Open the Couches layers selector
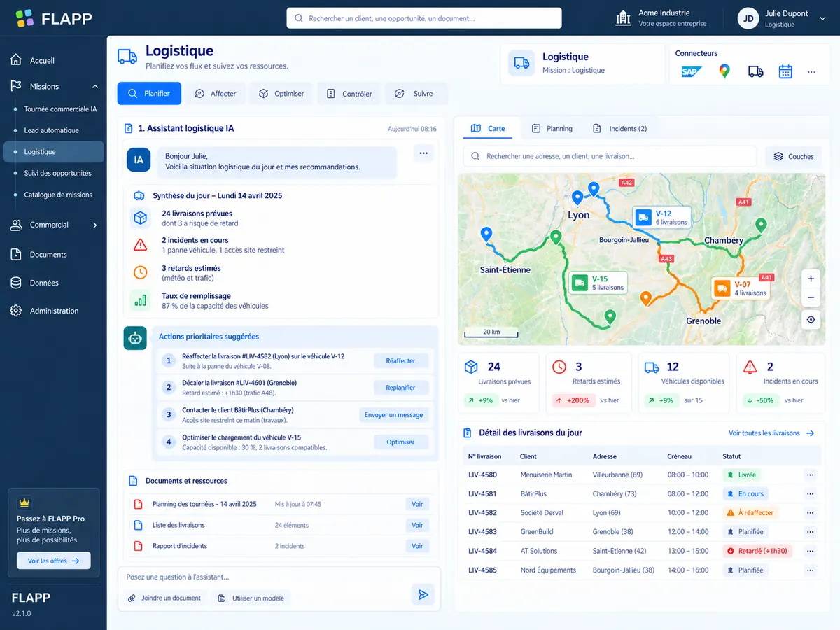Screen dimensions: 840x630 point(794,157)
